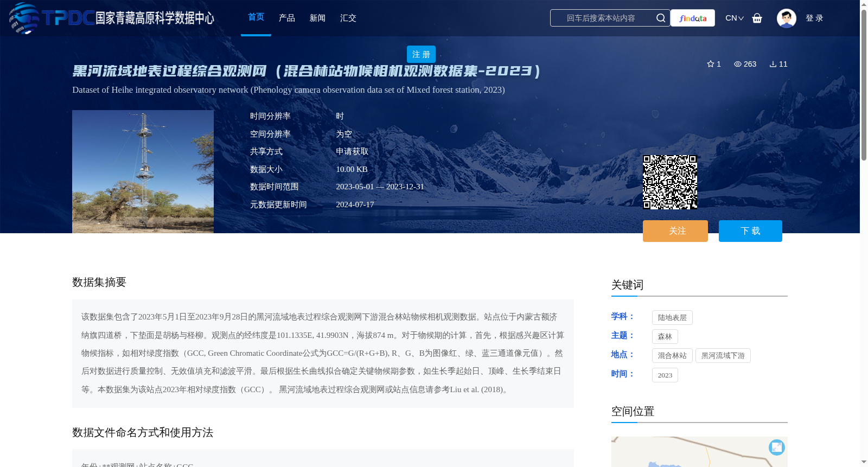The image size is (868, 467).
Task: Click the blue 下载 button
Action: (750, 231)
